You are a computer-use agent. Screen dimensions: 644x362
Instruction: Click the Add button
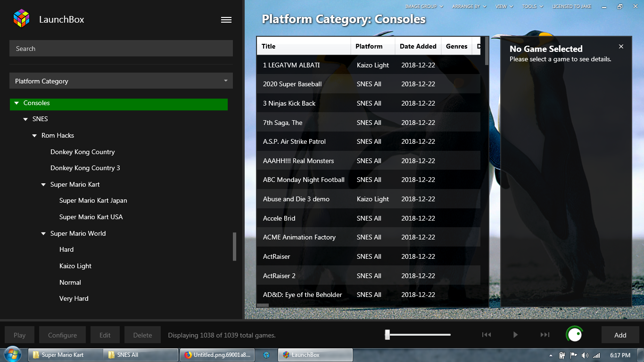(x=620, y=335)
